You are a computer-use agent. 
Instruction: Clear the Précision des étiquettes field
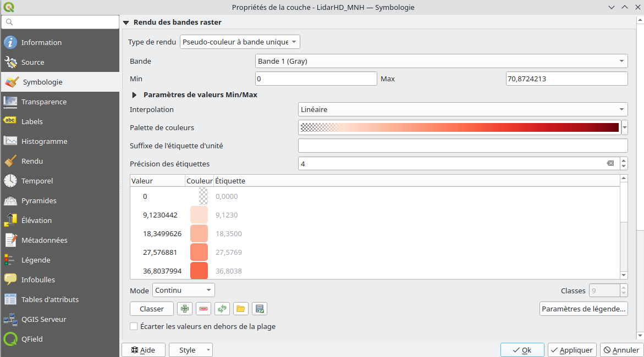610,164
